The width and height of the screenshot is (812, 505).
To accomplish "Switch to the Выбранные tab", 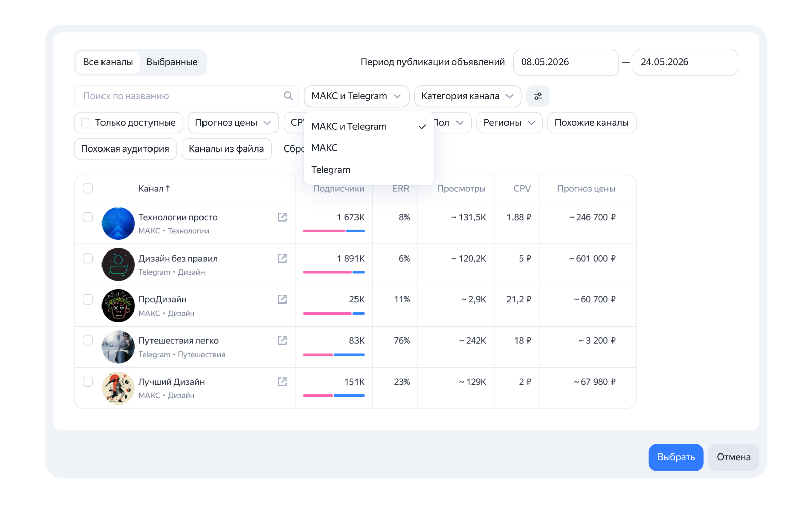I will [172, 62].
